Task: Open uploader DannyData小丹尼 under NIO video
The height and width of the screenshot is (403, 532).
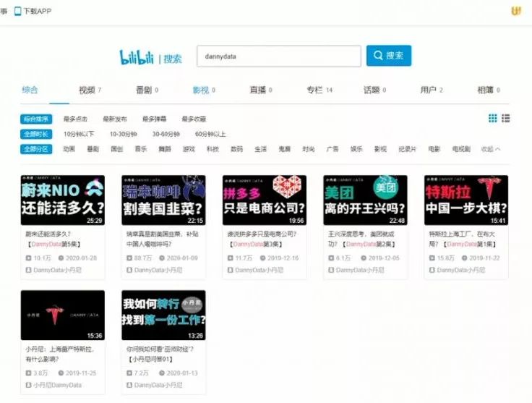Action: coord(57,271)
